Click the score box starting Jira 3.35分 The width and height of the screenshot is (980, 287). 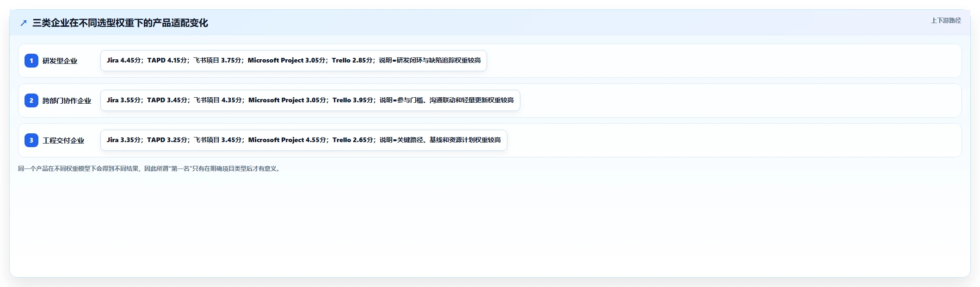click(x=304, y=140)
